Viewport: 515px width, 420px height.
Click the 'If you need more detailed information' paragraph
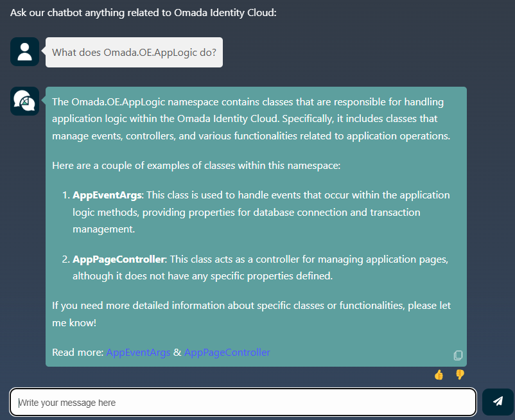pyautogui.click(x=251, y=314)
